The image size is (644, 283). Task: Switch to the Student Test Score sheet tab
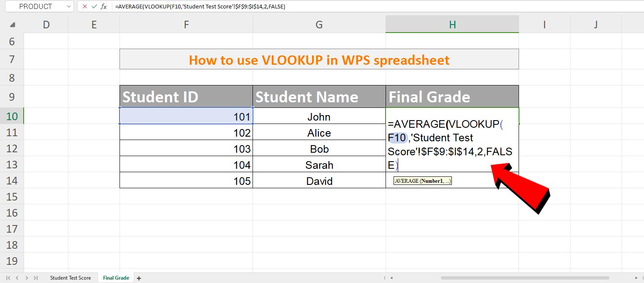point(71,278)
